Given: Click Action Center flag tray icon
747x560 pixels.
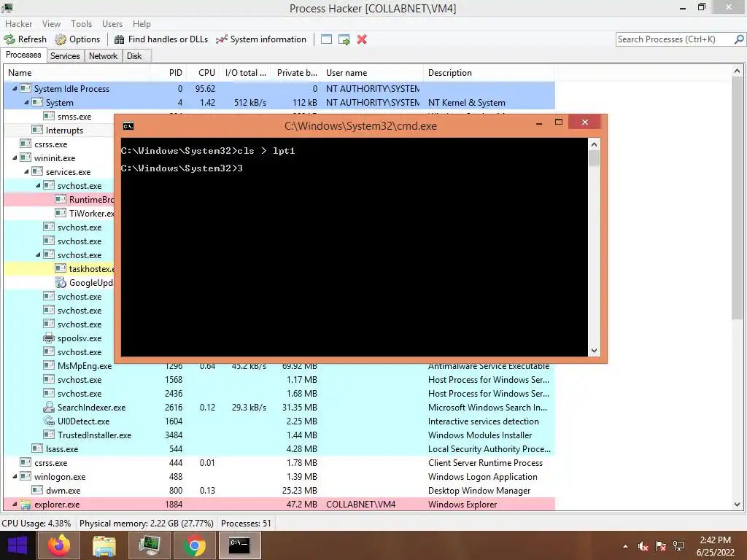Looking at the screenshot, I should tap(660, 546).
